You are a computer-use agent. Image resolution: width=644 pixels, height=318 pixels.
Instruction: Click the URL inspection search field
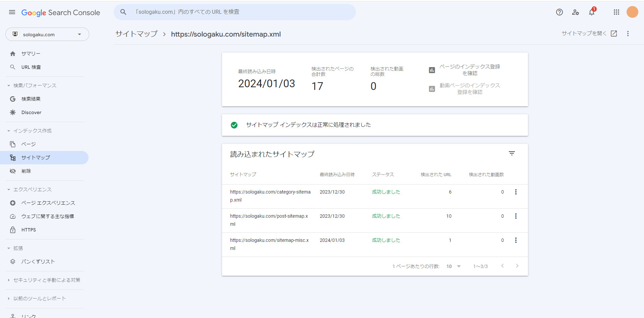(235, 12)
